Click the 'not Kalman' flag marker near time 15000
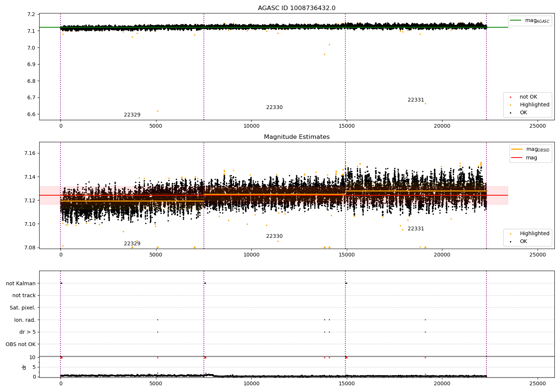Screen dimensions: 560x392 point(346,283)
